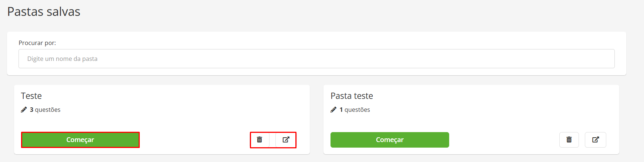Click pencil icon beside 1 questões

[333, 110]
